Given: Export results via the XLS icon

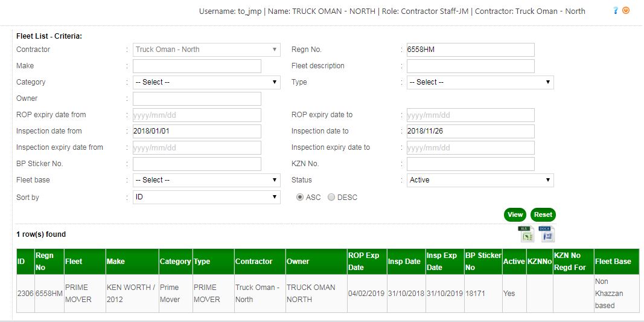Looking at the screenshot, I should point(527,234).
